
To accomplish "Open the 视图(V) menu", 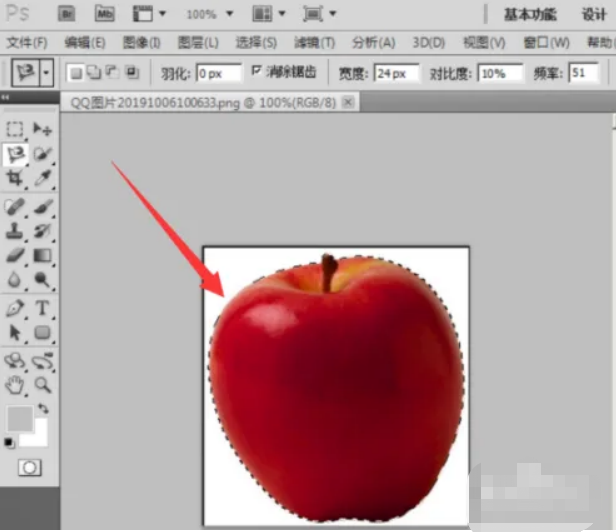I will [x=484, y=42].
